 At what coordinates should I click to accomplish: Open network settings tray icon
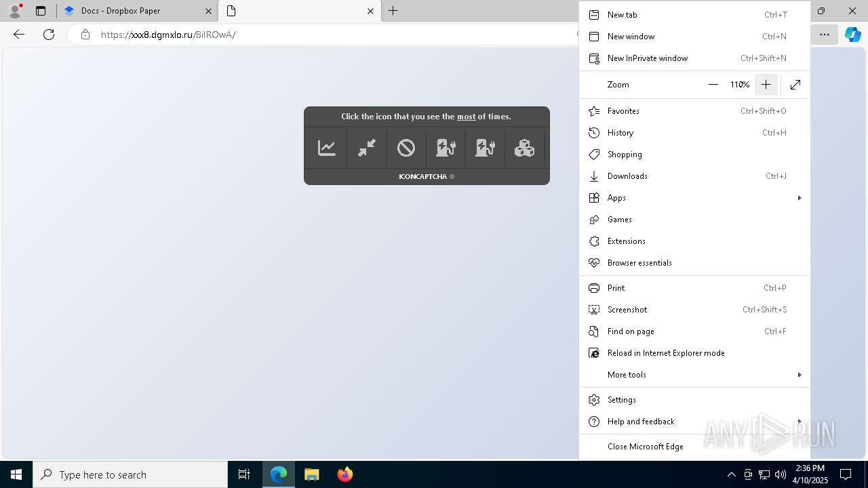click(764, 474)
